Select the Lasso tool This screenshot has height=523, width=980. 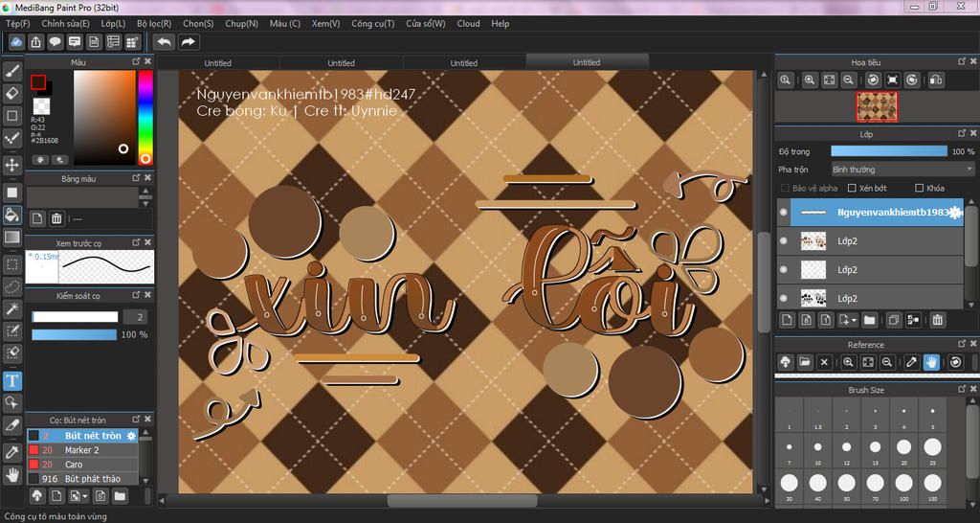pos(12,286)
